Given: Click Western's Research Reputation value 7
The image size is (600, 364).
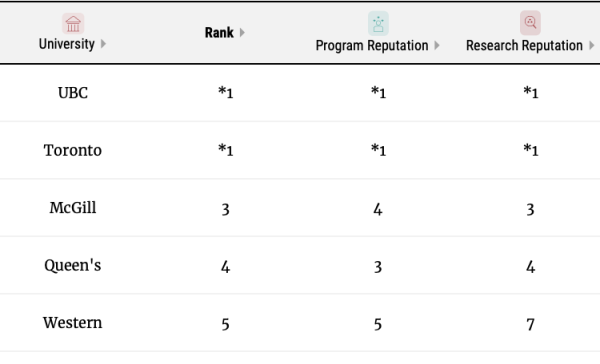Looking at the screenshot, I should tap(530, 325).
